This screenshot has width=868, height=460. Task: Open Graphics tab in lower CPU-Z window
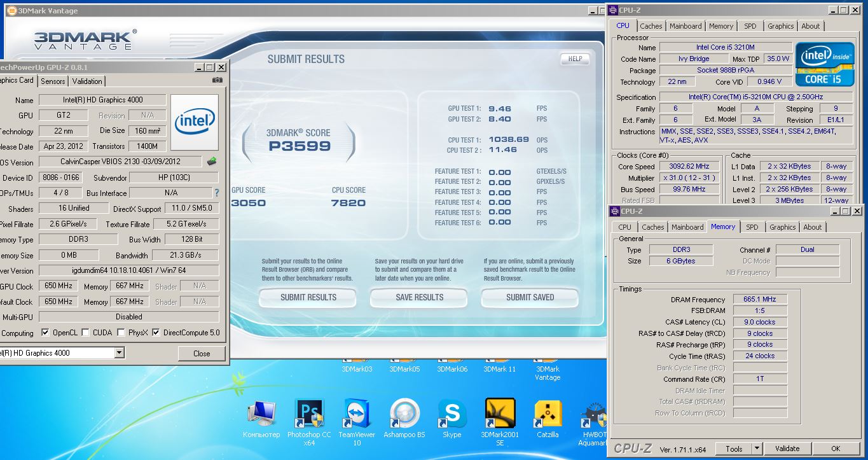tap(782, 227)
